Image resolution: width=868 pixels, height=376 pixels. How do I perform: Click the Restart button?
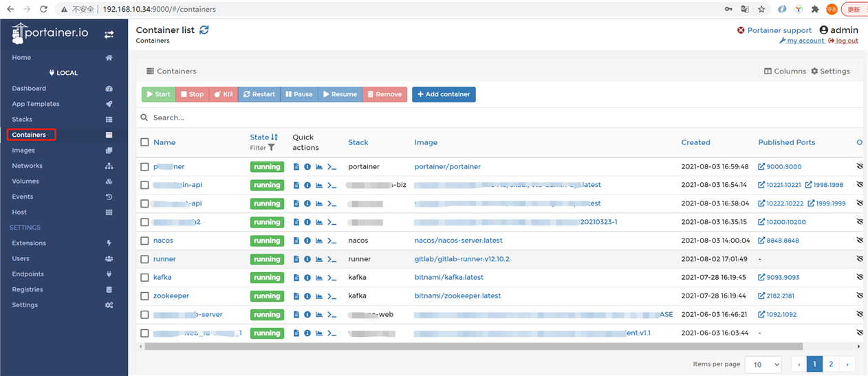tap(259, 94)
